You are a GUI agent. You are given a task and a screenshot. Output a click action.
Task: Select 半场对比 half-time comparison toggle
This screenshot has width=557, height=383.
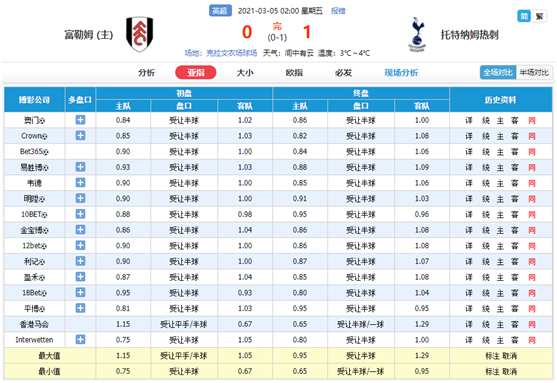[534, 72]
